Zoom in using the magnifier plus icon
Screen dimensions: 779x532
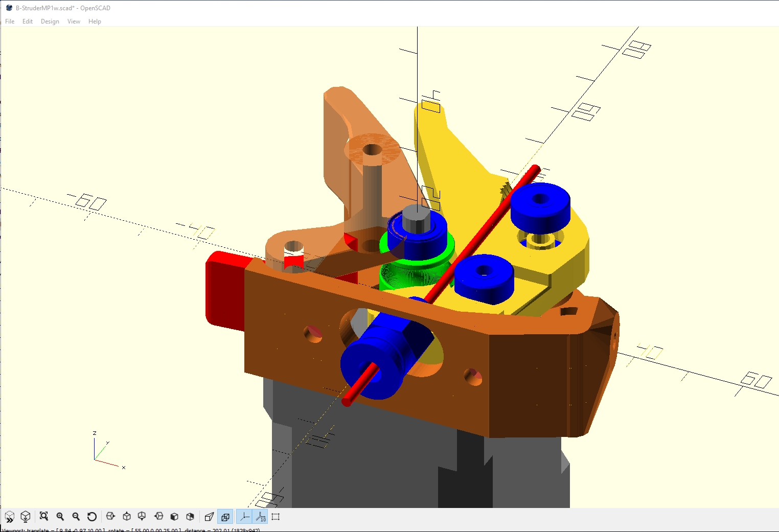pyautogui.click(x=60, y=517)
